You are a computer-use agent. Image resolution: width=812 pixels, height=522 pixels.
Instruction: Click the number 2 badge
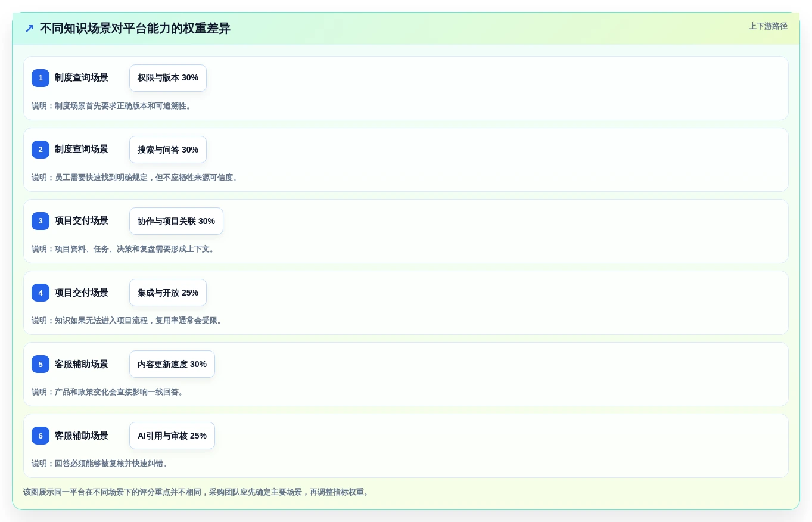(x=41, y=150)
